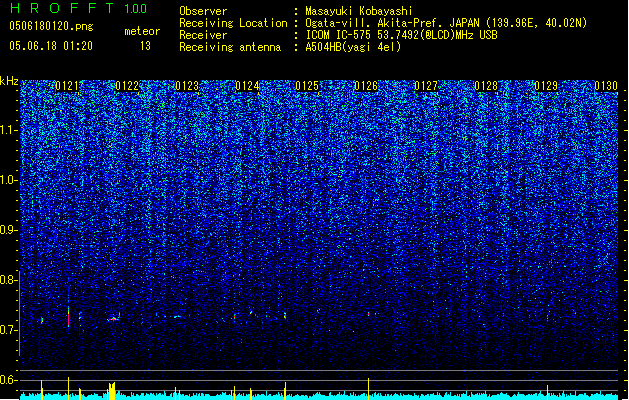Click the meteor echo below 0129
The height and width of the screenshot is (400, 629).
tap(547, 317)
